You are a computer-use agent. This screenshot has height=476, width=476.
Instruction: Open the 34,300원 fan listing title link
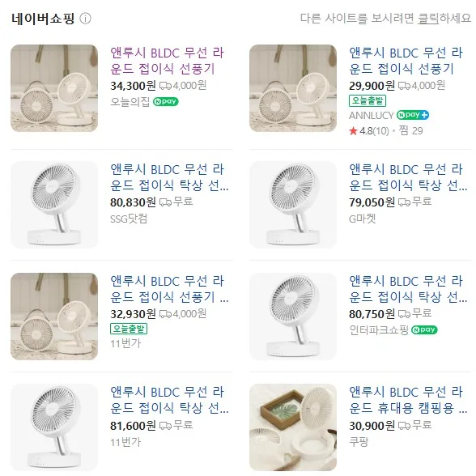pyautogui.click(x=167, y=61)
